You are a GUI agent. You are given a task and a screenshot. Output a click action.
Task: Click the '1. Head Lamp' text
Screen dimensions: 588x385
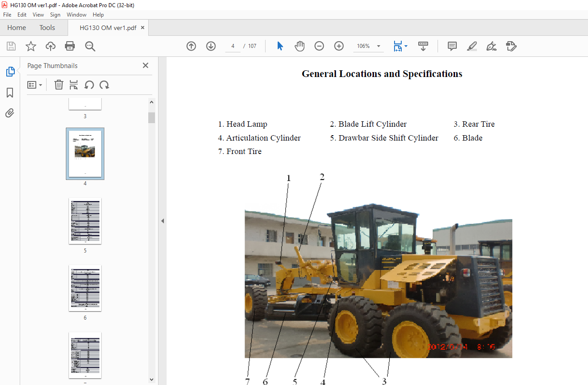(x=243, y=124)
